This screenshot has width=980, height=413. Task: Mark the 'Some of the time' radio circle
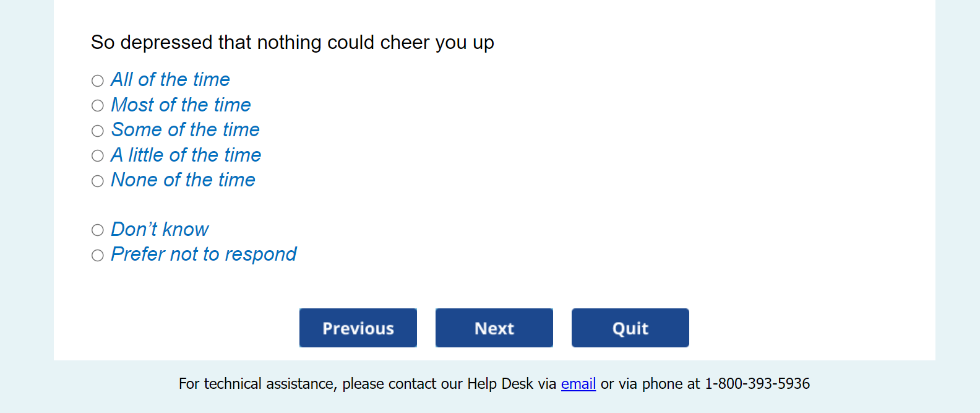point(98,131)
